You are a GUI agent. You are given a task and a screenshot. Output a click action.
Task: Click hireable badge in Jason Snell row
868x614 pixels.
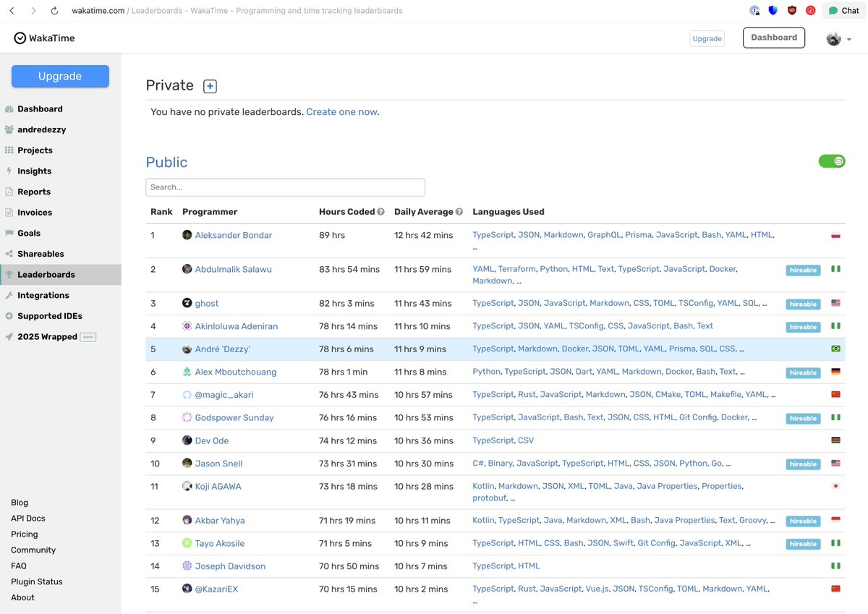[803, 464]
